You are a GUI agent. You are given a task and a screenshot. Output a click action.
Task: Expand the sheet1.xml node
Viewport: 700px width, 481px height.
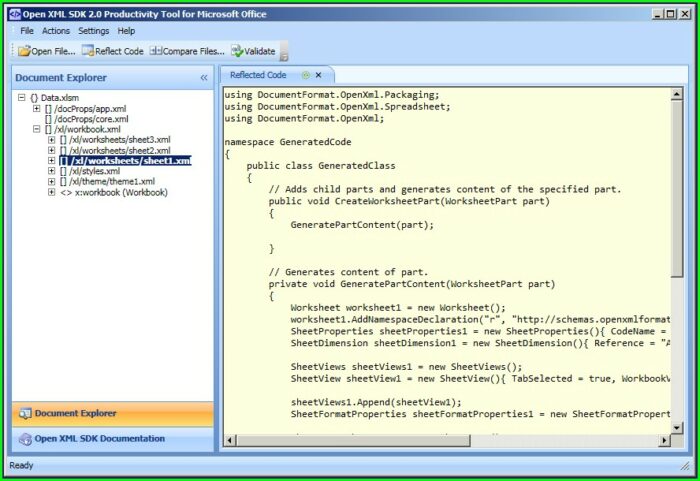click(52, 161)
